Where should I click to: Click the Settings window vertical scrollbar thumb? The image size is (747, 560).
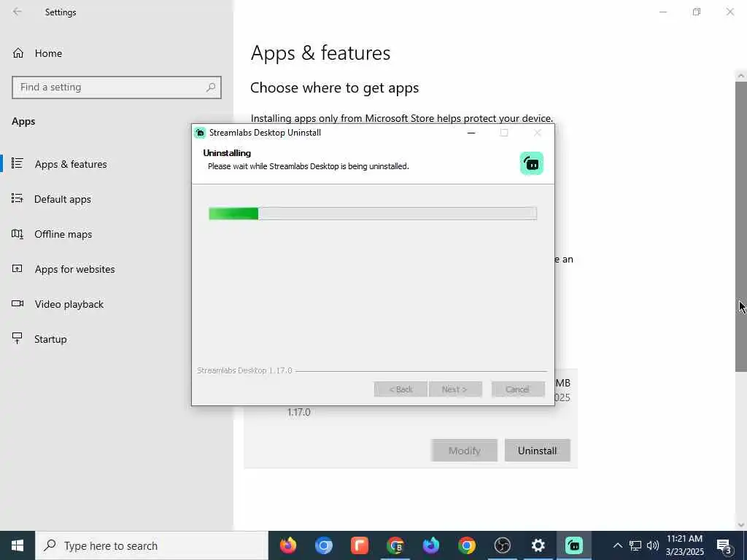tap(741, 226)
